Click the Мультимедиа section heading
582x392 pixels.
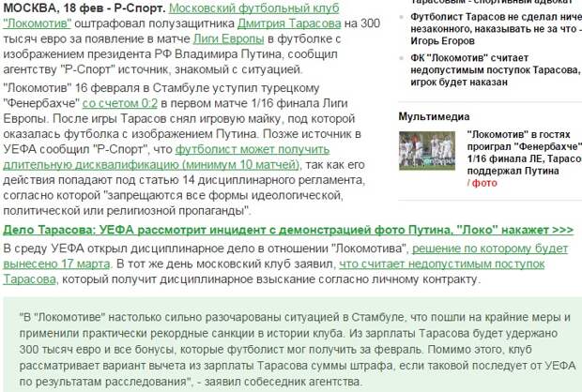[x=434, y=117]
